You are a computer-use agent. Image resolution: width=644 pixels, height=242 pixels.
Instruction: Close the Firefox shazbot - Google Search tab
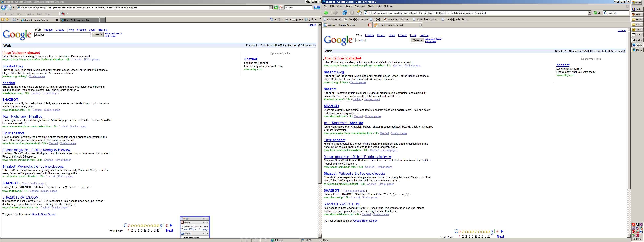click(370, 25)
